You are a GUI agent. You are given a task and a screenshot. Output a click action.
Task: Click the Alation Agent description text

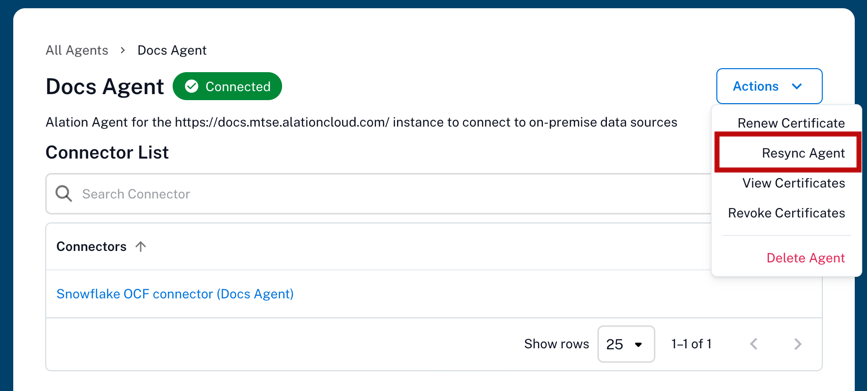point(362,122)
